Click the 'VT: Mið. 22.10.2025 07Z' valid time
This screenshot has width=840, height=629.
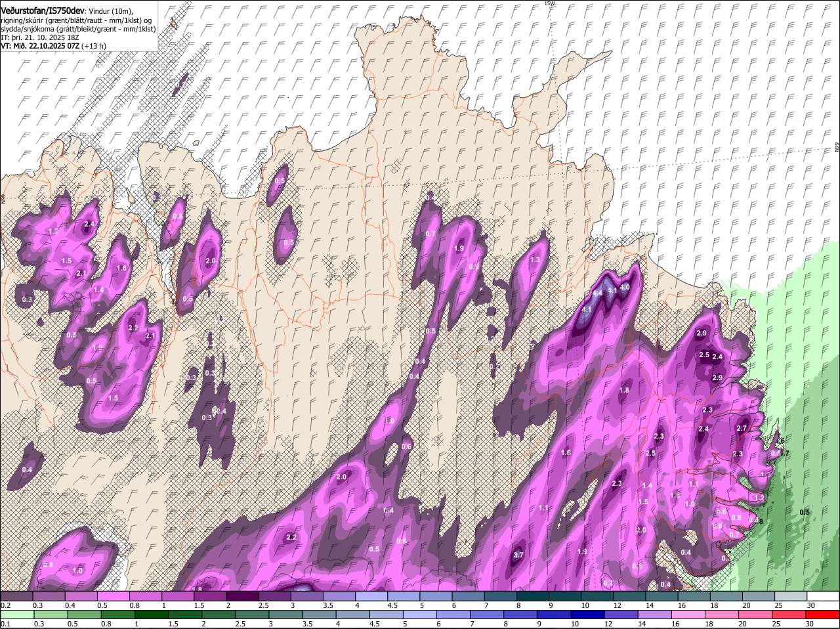tap(40, 46)
